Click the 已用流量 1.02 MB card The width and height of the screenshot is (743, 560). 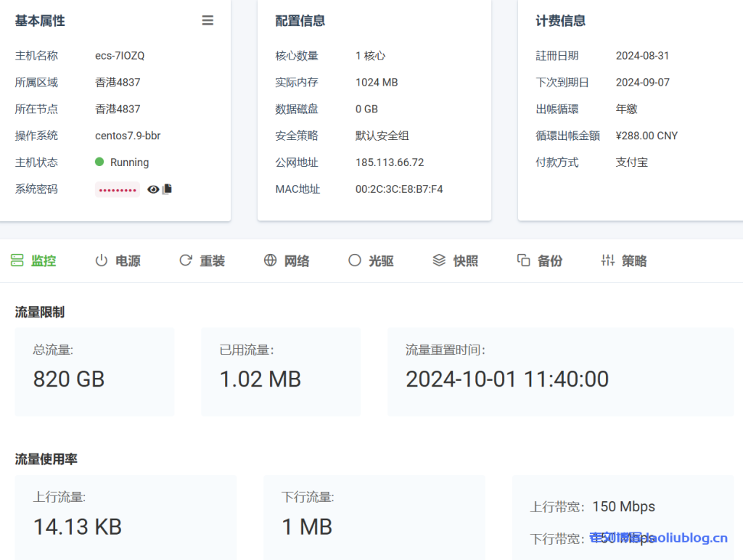click(x=281, y=372)
